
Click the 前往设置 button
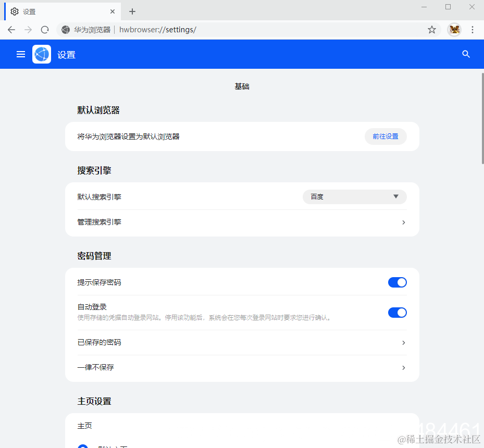(386, 136)
